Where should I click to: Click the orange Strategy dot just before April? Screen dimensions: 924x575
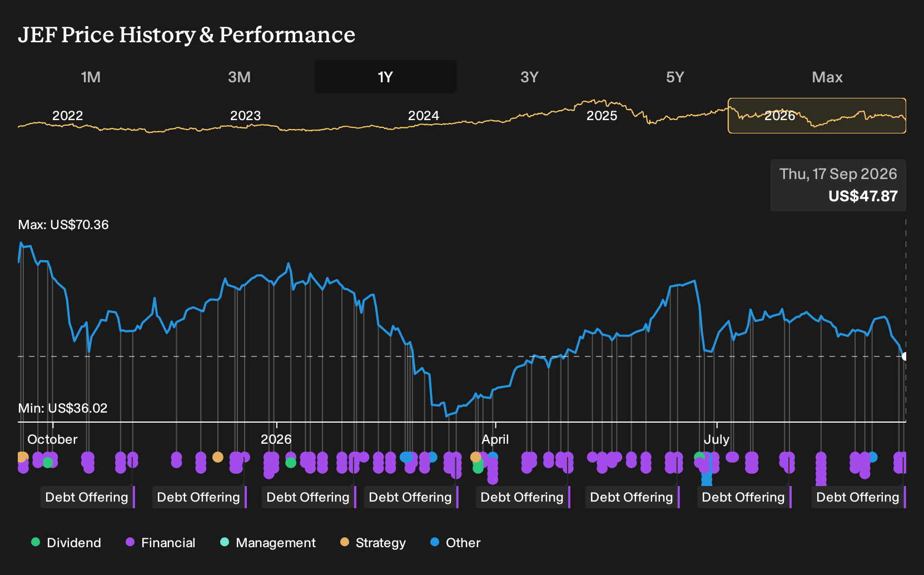click(x=476, y=457)
